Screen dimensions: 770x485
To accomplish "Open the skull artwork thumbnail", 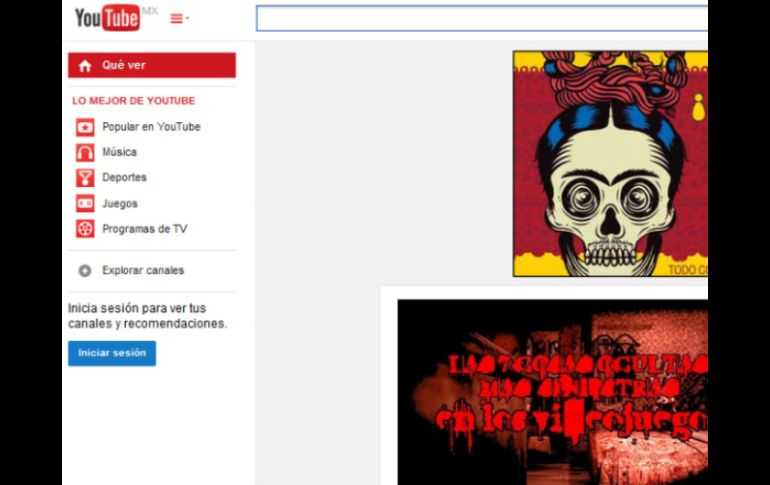I will pos(609,164).
